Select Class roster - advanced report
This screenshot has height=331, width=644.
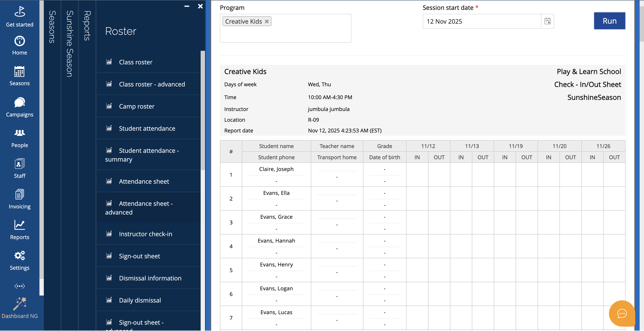coord(152,84)
